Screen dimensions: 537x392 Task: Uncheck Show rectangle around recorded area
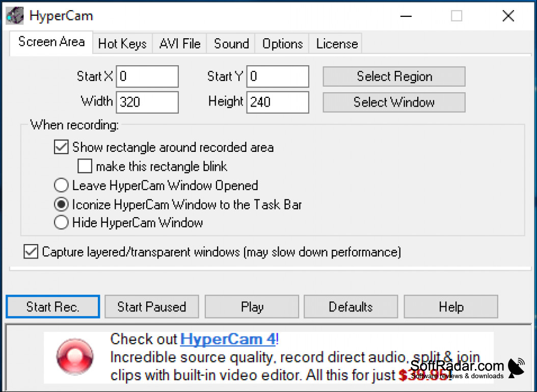(x=61, y=147)
